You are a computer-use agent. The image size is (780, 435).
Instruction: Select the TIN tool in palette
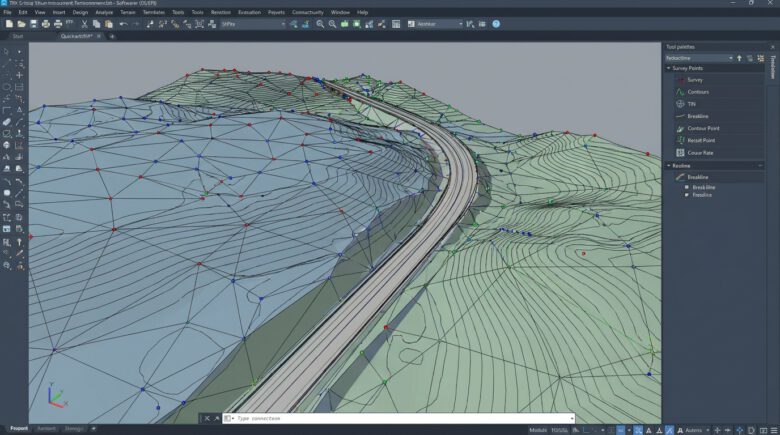point(718,104)
